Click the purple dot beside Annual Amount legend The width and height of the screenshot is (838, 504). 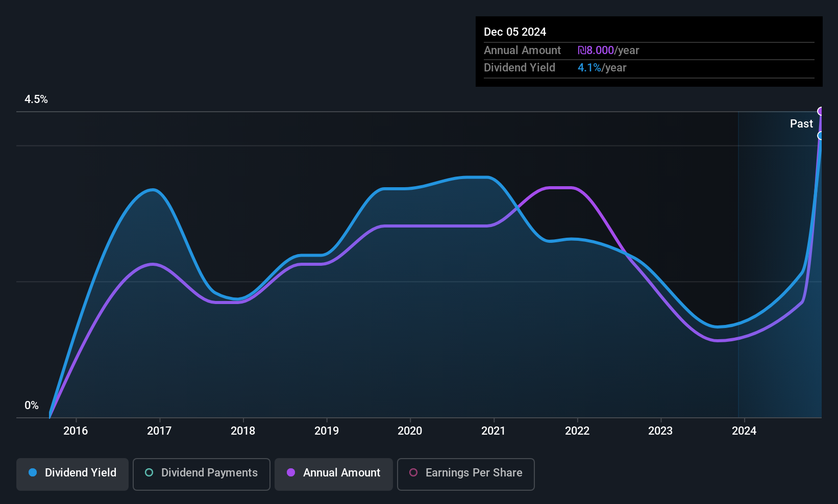click(x=291, y=473)
